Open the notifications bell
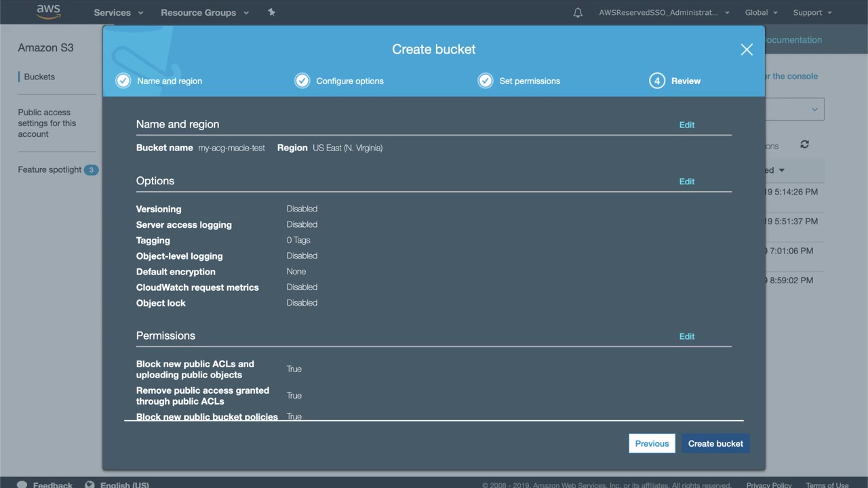 tap(578, 12)
